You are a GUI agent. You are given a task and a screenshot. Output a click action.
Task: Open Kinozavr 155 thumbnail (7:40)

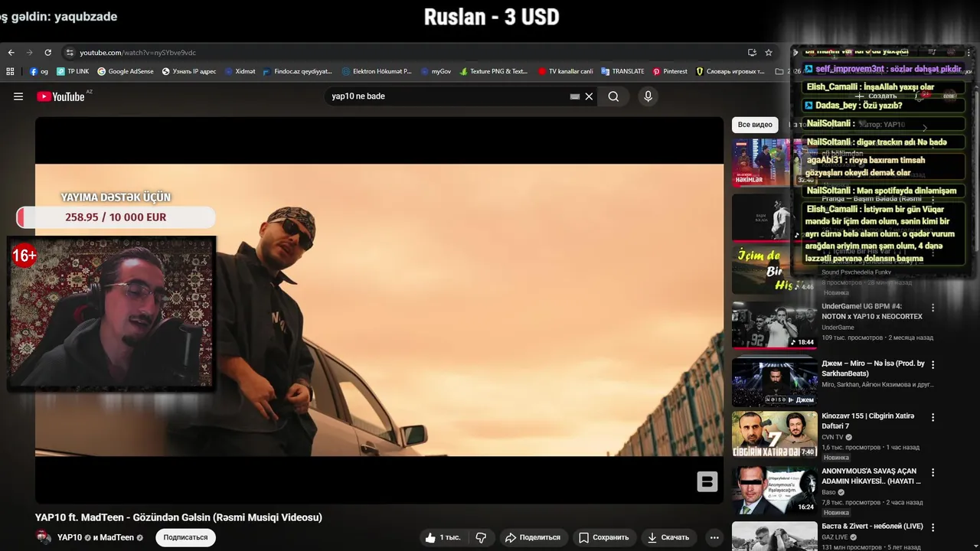pyautogui.click(x=774, y=434)
